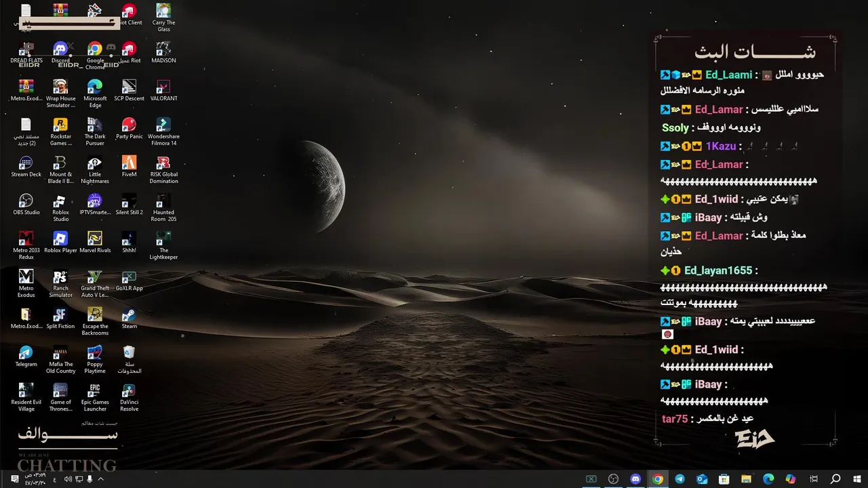The height and width of the screenshot is (488, 868).
Task: Switch to Discord via taskbar icon
Action: (x=635, y=479)
